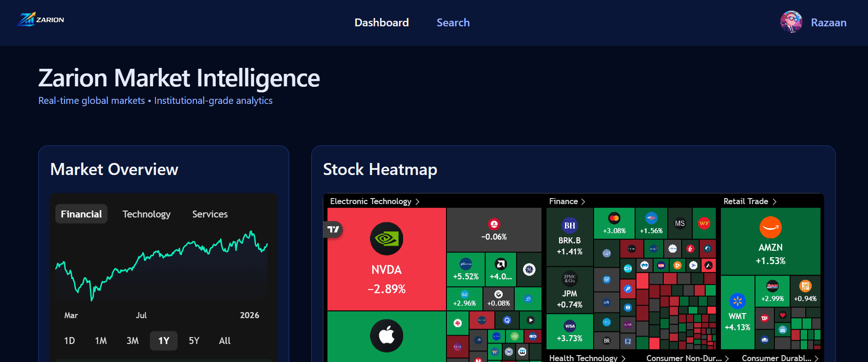Screen dimensions: 868x362
Task: Click the Charles Schwab CH tile
Action: click(628, 268)
